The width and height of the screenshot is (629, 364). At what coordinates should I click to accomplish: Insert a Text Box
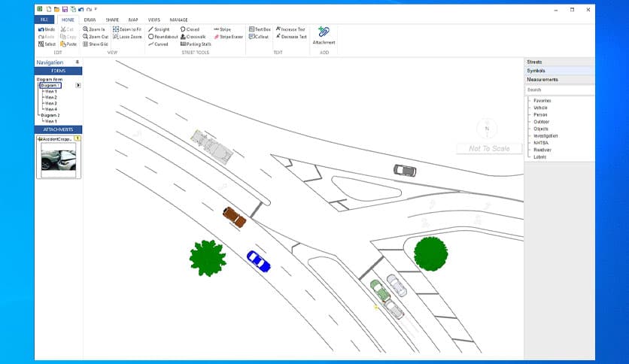pyautogui.click(x=260, y=29)
